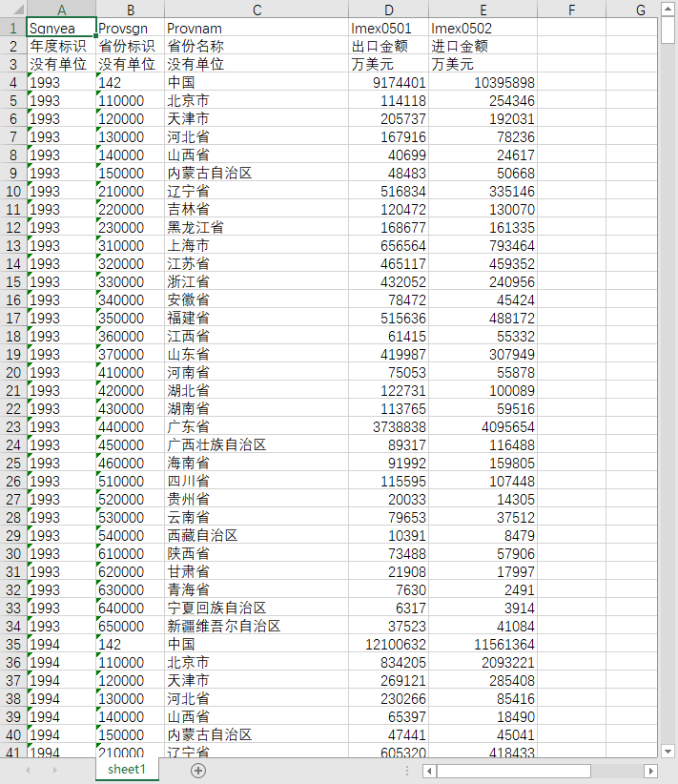The width and height of the screenshot is (678, 784).
Task: Select cell containing Imex0501
Action: coord(388,28)
